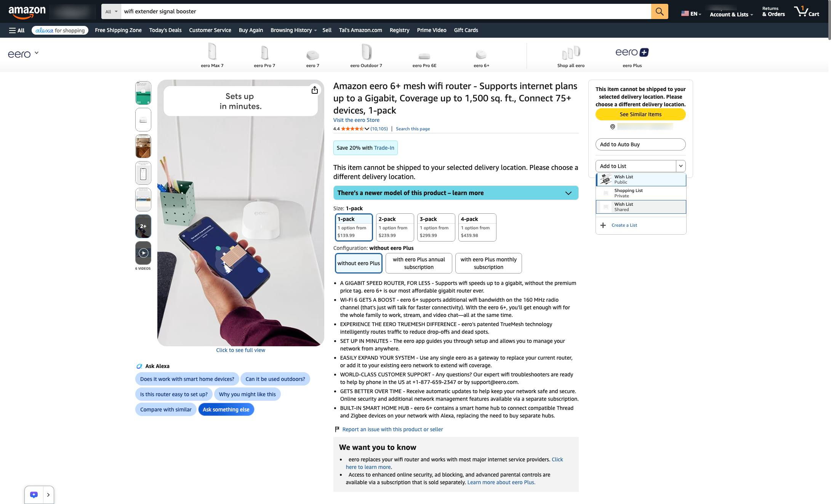Viewport: 831px width, 504px height.
Task: Choose the shared Wish List
Action: (x=641, y=207)
